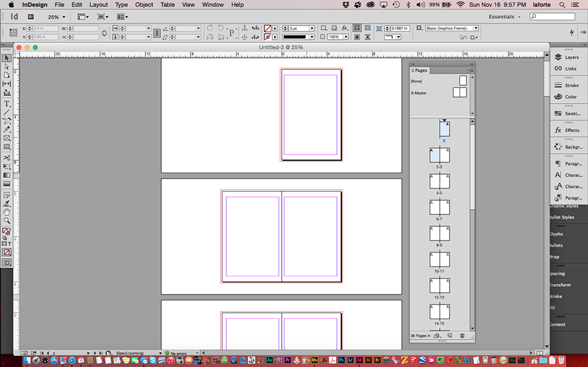Open the Stroke panel in dock

click(x=567, y=85)
